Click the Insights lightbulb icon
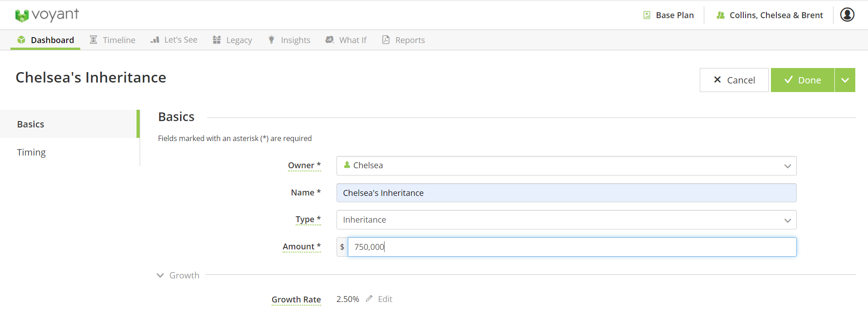This screenshot has width=868, height=336. click(x=271, y=40)
